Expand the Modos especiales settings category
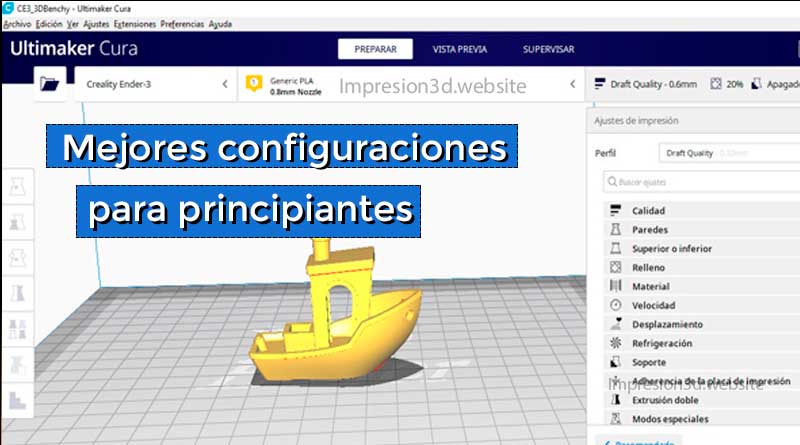This screenshot has height=445, width=800. point(702,419)
